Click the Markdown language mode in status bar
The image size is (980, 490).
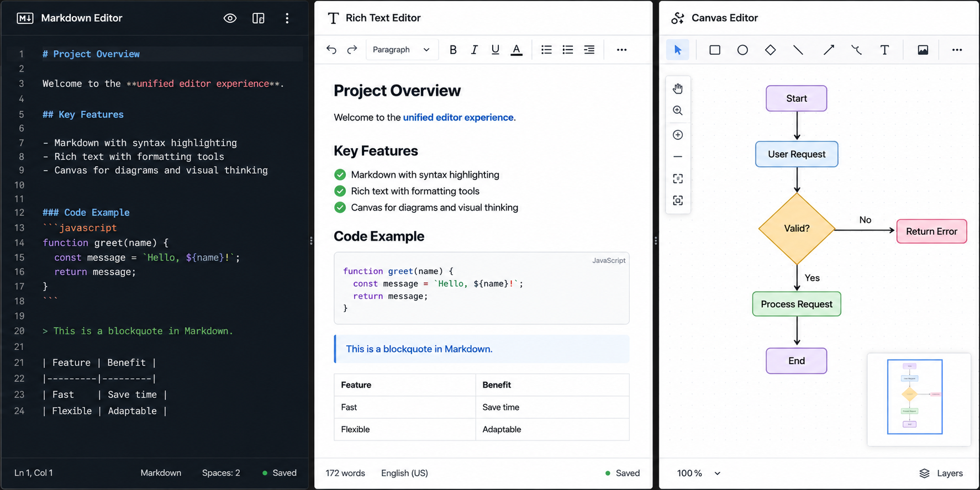pos(161,473)
